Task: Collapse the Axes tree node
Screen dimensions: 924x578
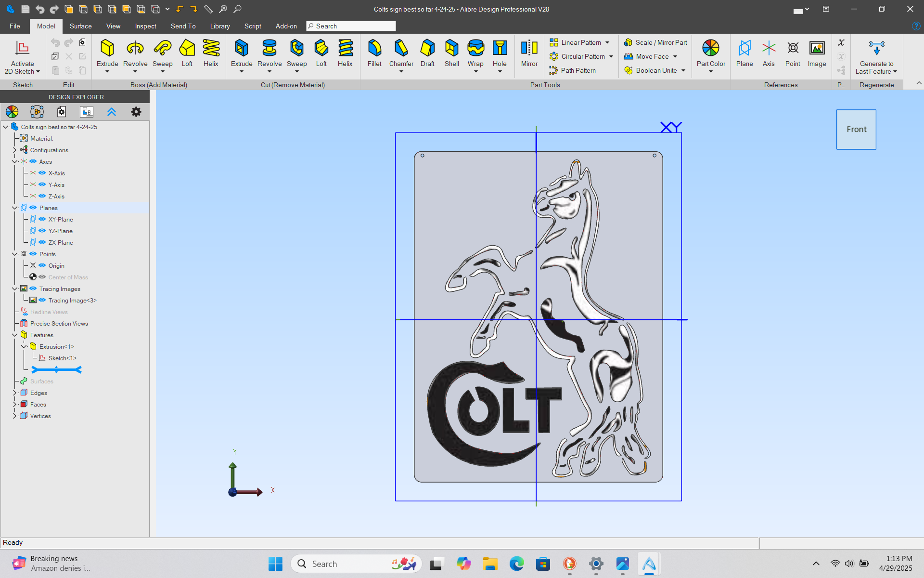Action: [x=14, y=161]
